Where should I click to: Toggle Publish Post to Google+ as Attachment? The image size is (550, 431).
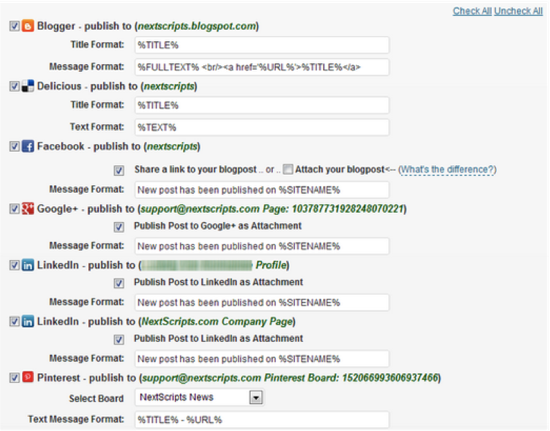(119, 227)
